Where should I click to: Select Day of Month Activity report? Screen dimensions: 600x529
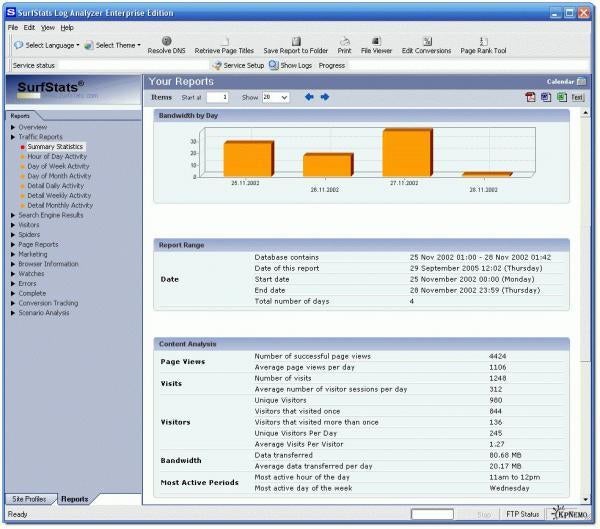(x=59, y=176)
